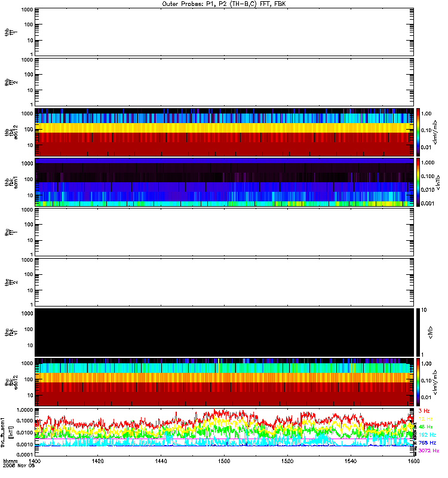Click the "10" top label of the v1 color bar
448x478 pixels.
point(424,310)
